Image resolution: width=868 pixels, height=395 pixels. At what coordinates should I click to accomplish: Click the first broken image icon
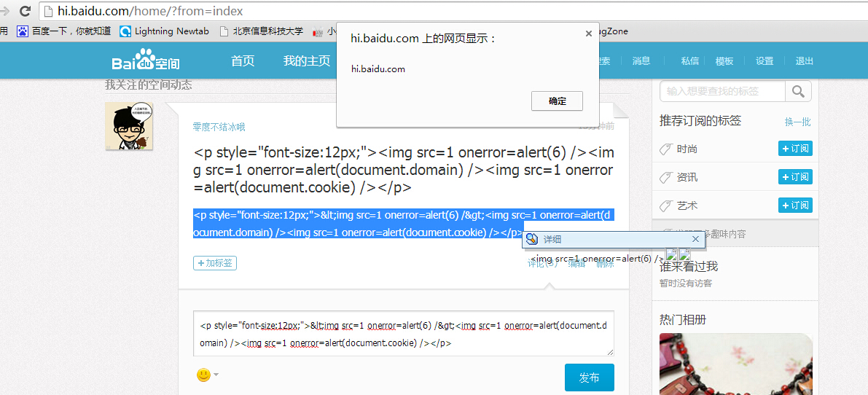[x=671, y=255]
